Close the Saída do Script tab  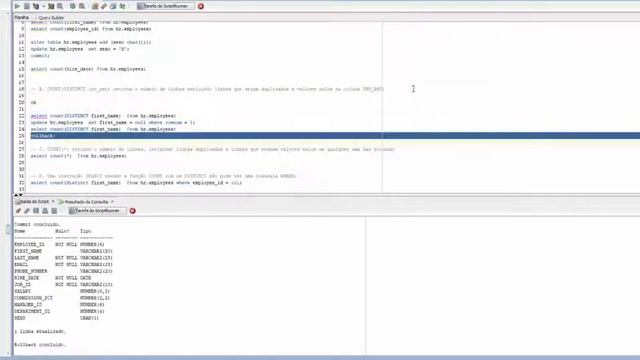coord(53,202)
